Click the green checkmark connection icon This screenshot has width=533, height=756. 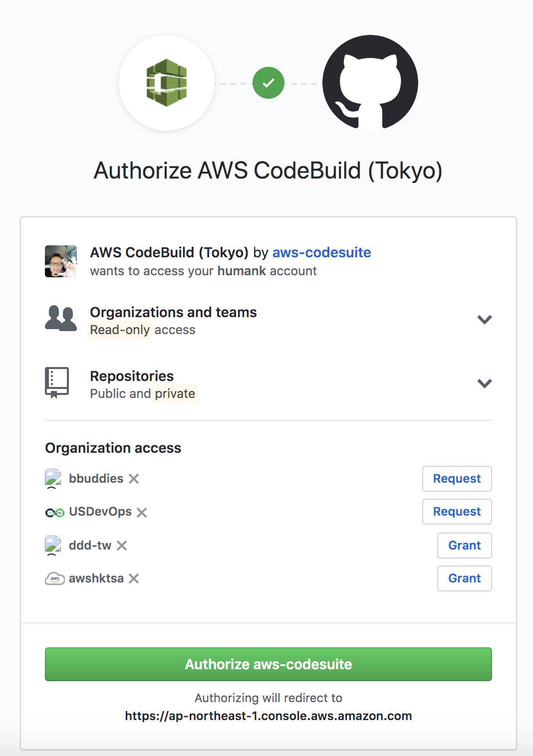click(x=268, y=83)
